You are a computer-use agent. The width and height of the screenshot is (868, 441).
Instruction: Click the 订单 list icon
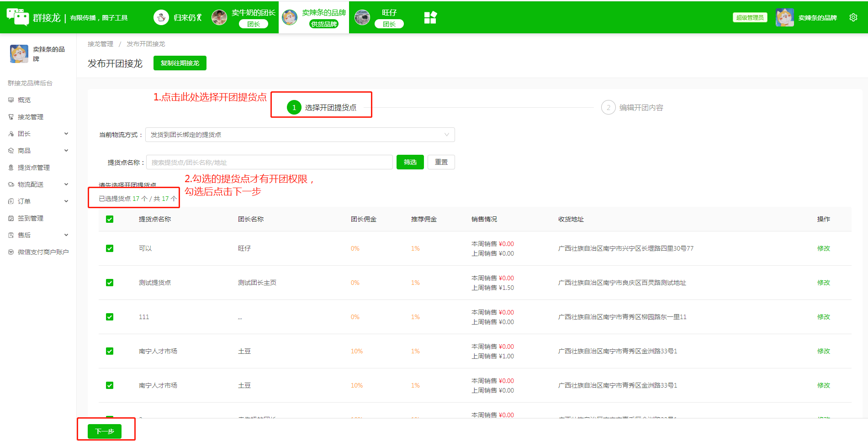pos(11,201)
